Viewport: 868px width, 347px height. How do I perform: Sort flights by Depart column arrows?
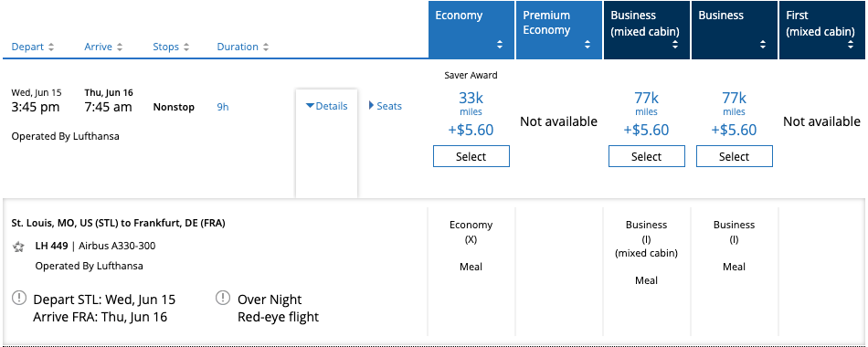point(51,47)
